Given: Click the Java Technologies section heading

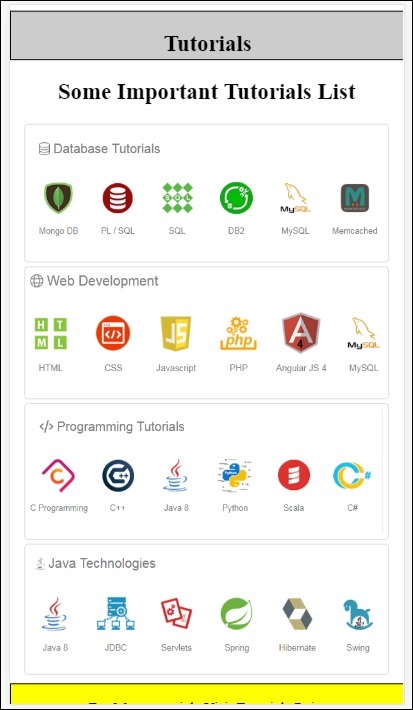Looking at the screenshot, I should coord(101,564).
